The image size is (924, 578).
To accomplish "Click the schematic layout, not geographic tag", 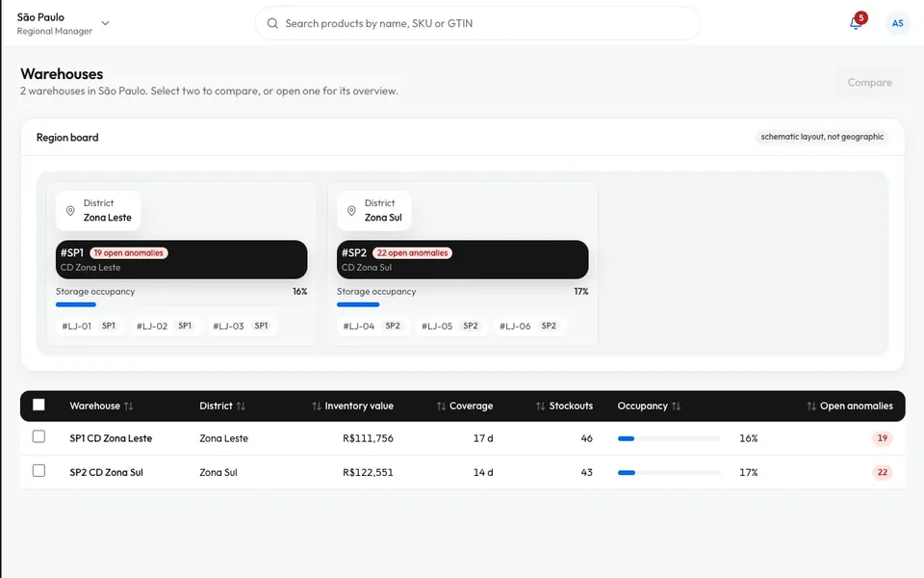I will click(822, 137).
